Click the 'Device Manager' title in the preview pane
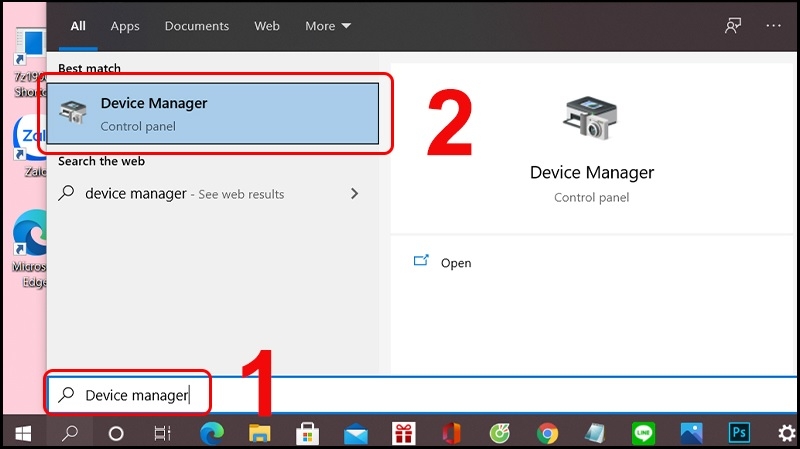The height and width of the screenshot is (449, 800). click(592, 172)
